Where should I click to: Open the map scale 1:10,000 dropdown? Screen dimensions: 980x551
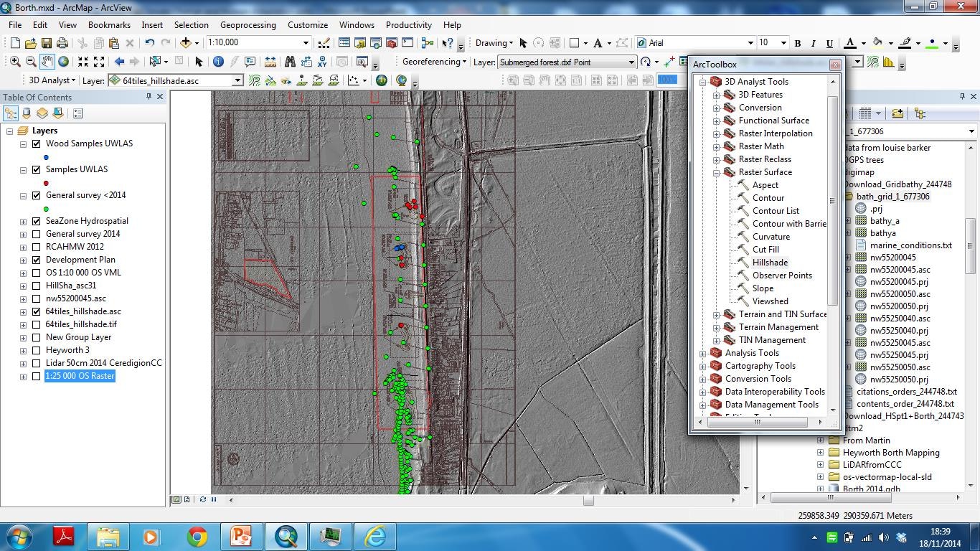306,43
